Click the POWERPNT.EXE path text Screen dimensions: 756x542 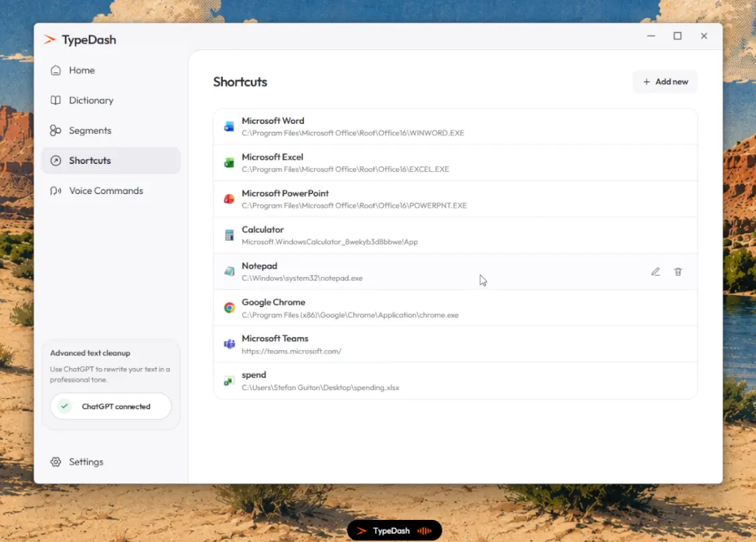(355, 205)
